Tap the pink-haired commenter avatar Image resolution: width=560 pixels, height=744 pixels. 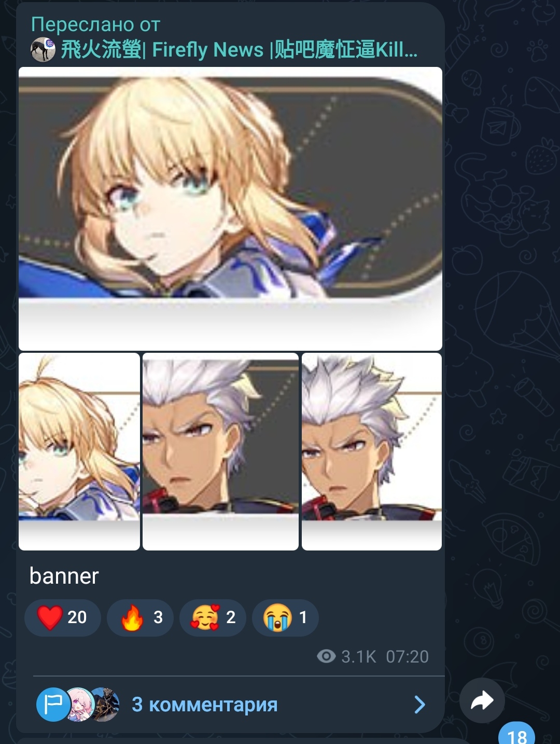pos(79,705)
